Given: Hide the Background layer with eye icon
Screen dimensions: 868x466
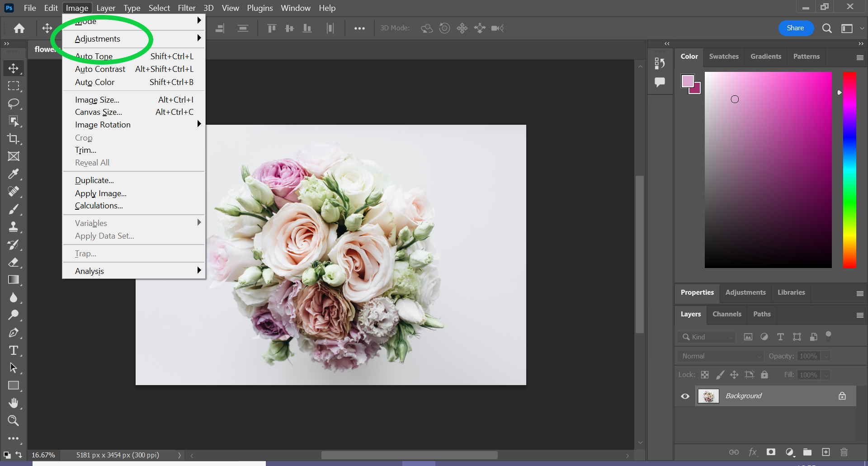Looking at the screenshot, I should point(685,396).
